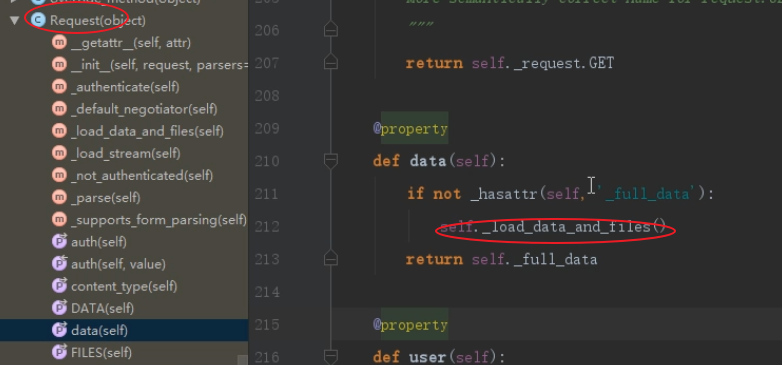Viewport: 782px width, 365px height.
Task: Click the _hasattr call on line 211
Action: (x=504, y=194)
